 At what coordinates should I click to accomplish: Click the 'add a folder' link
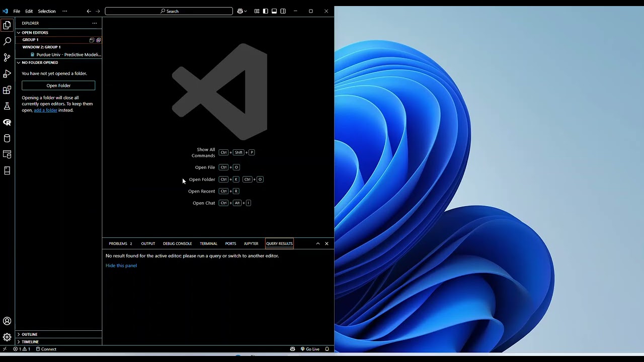[x=45, y=110]
